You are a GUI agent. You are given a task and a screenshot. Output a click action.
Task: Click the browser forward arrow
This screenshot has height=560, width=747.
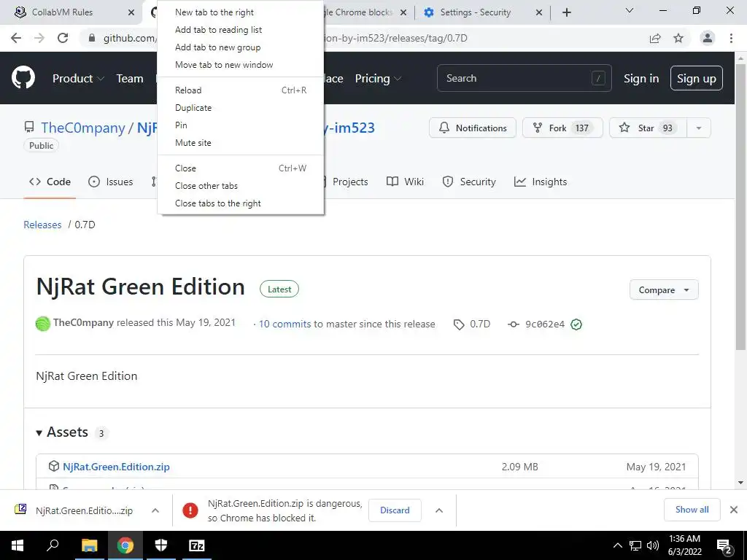[x=39, y=38]
